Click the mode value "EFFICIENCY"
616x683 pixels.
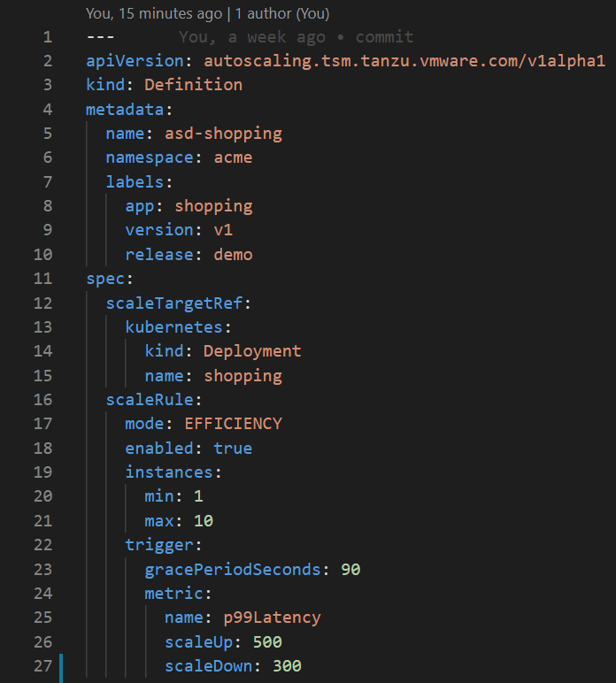pyautogui.click(x=233, y=424)
